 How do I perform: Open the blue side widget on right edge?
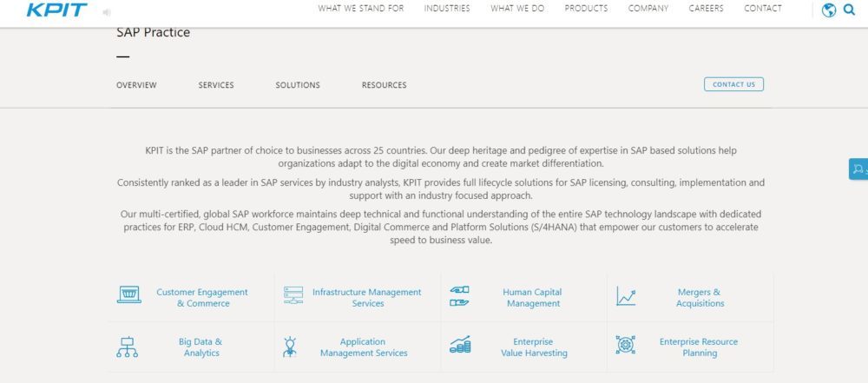pos(858,169)
